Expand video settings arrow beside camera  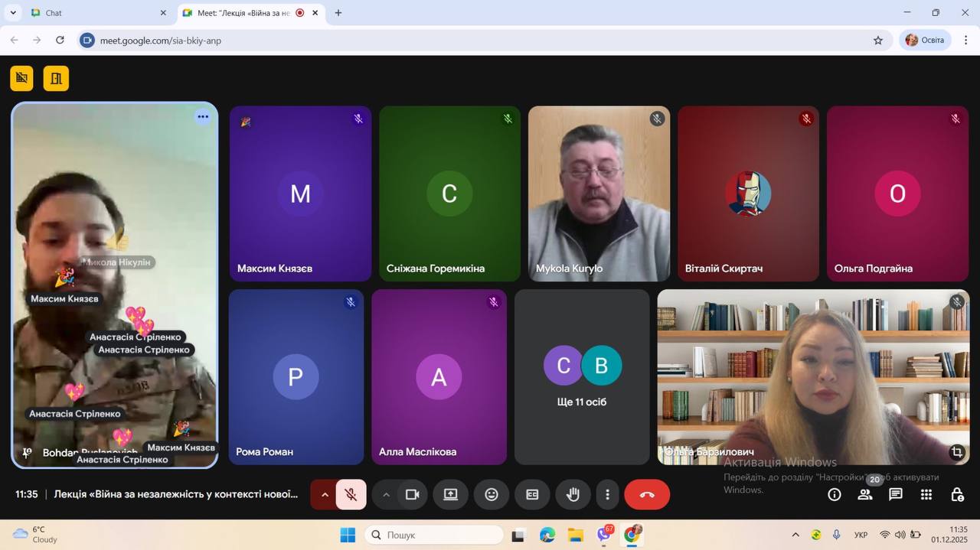coord(386,495)
